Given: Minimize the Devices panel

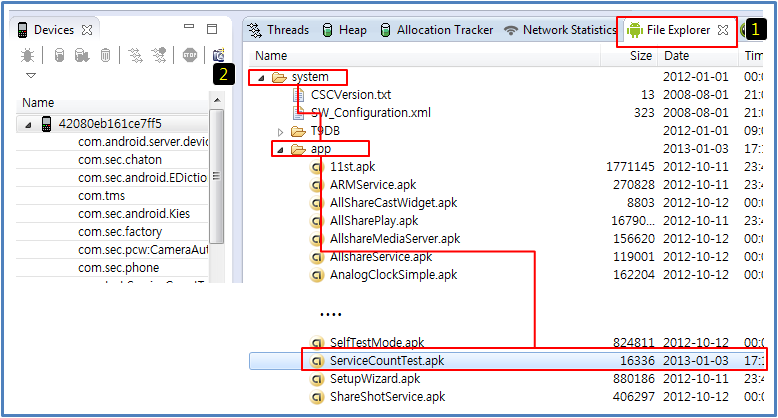Looking at the screenshot, I should [x=189, y=26].
